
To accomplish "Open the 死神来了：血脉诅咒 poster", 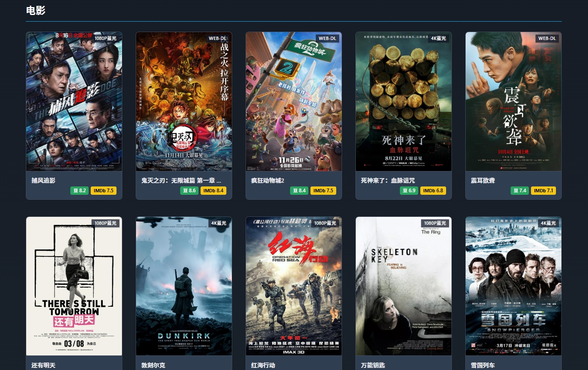I will pos(404,102).
